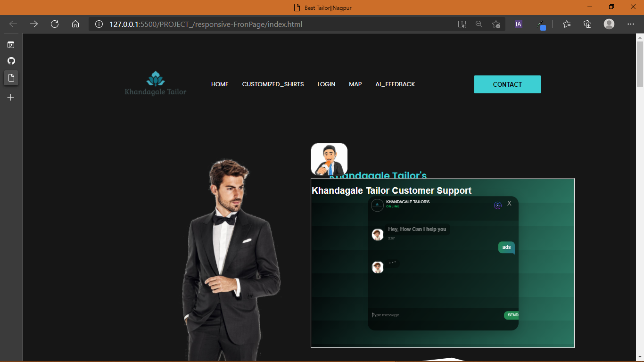Select the current page vertical tab

point(11,78)
